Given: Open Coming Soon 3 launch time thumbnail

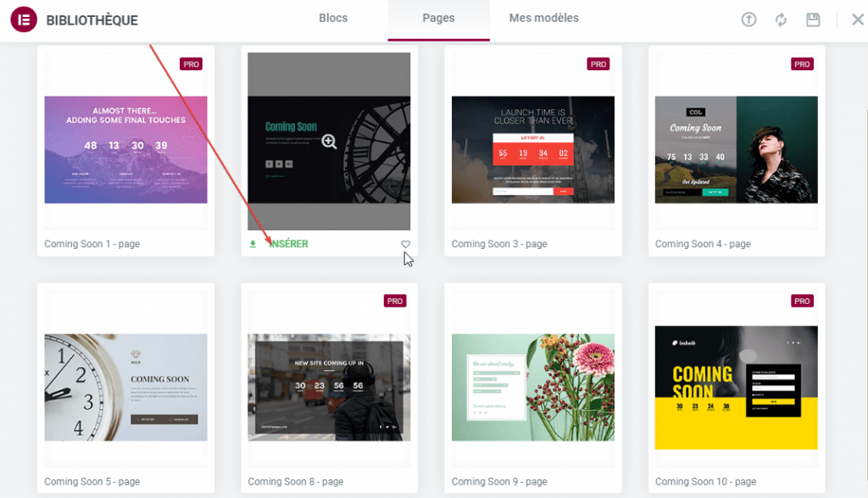Looking at the screenshot, I should pos(532,149).
